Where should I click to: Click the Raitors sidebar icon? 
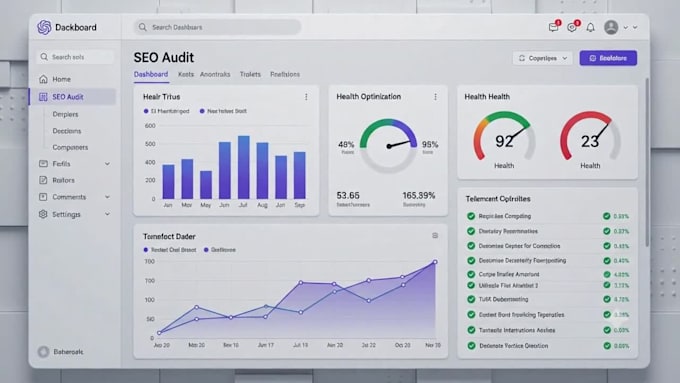click(x=43, y=180)
